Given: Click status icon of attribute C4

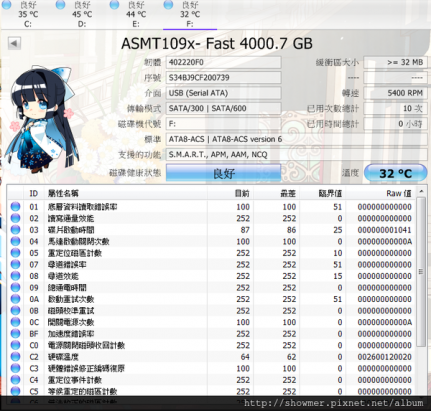Looking at the screenshot, I should pyautogui.click(x=15, y=380).
